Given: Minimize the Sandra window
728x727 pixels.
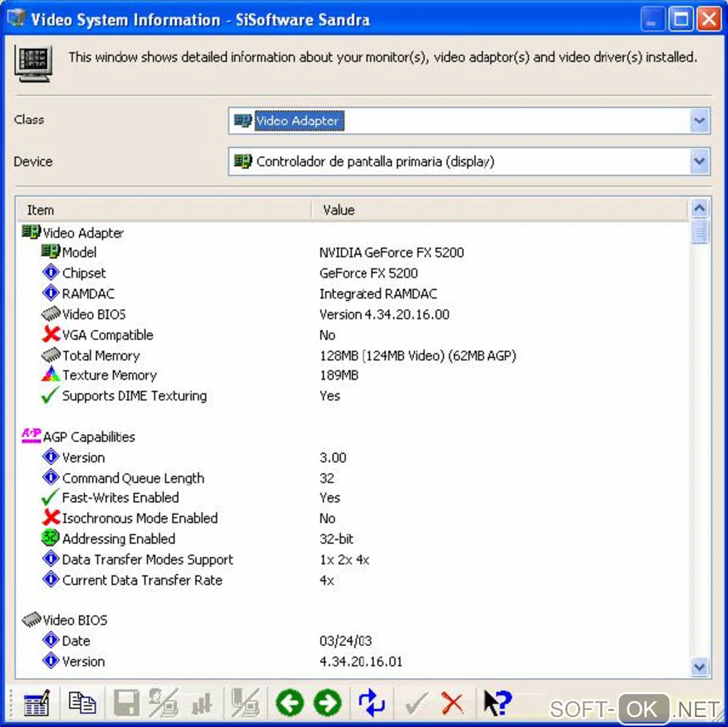Looking at the screenshot, I should [x=652, y=19].
